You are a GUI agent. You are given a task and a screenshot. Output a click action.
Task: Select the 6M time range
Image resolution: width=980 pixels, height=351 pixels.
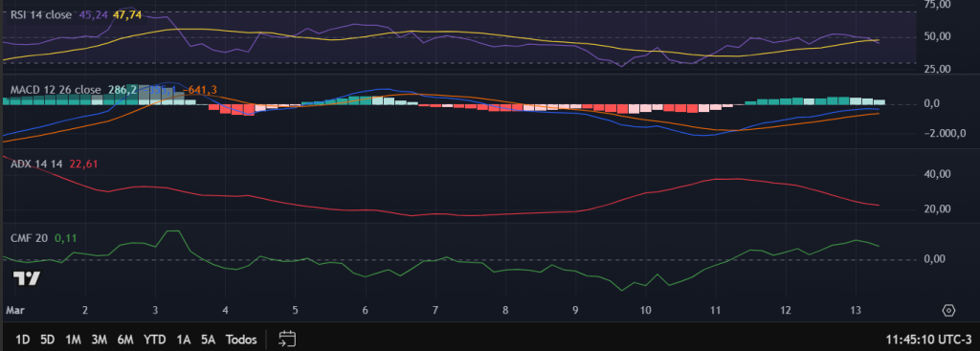point(125,340)
